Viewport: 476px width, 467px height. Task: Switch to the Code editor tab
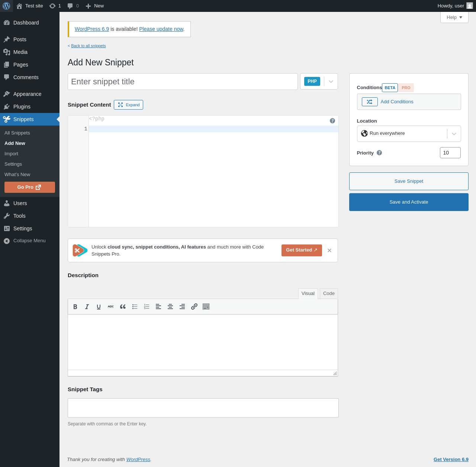[x=329, y=294]
